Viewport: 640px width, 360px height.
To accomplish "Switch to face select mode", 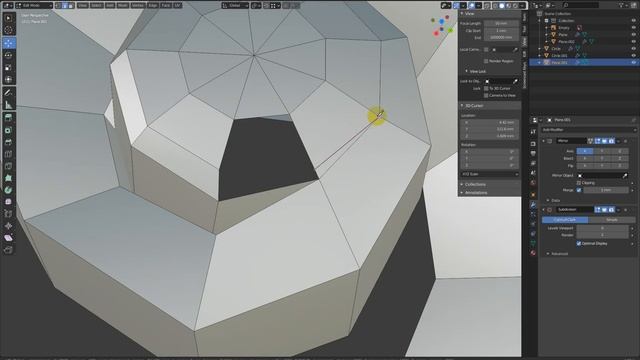I will click(x=71, y=5).
